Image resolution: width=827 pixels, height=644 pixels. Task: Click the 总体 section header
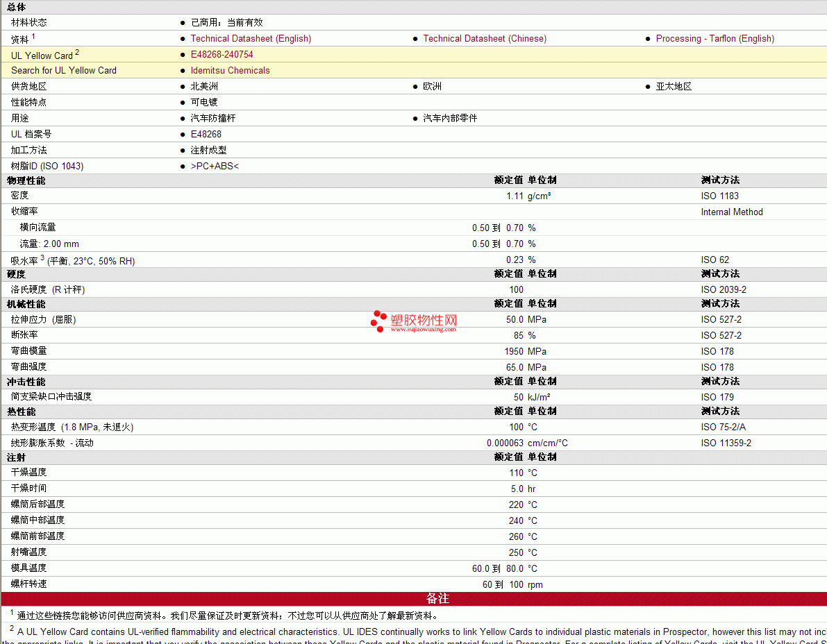point(16,7)
